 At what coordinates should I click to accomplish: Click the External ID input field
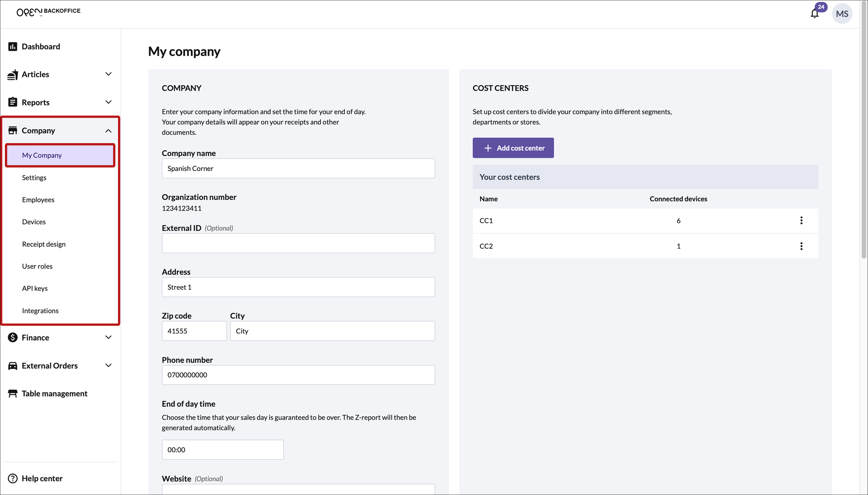coord(298,243)
